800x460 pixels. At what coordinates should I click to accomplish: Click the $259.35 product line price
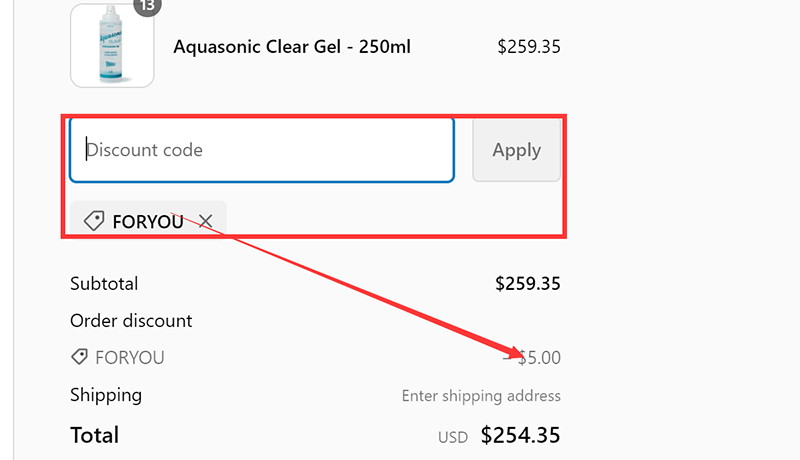pos(529,47)
